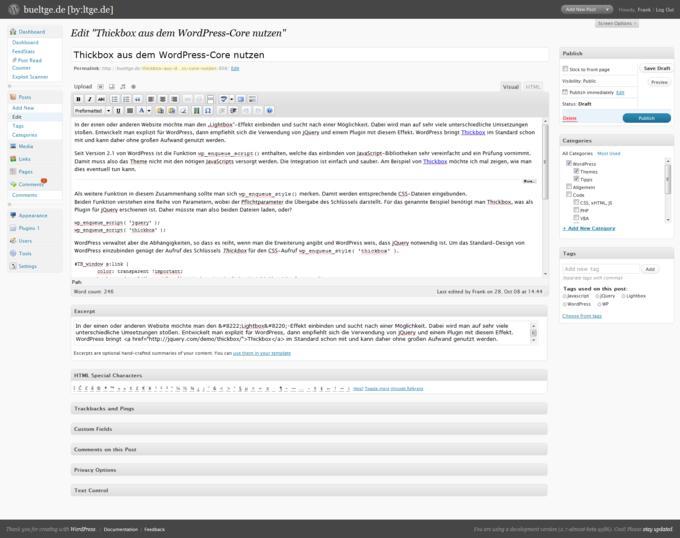Click the Delete post link
Viewport: 680px width, 538px height.
click(x=569, y=118)
